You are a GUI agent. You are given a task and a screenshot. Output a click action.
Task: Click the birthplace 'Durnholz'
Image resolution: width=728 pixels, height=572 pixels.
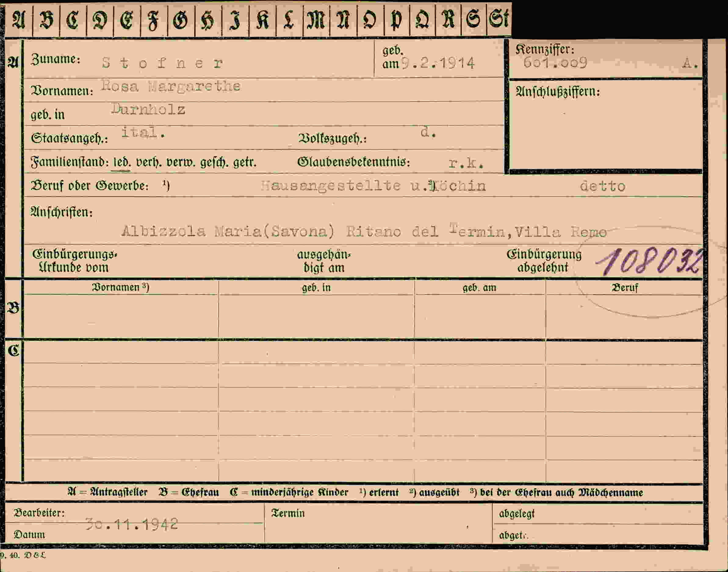(148, 109)
